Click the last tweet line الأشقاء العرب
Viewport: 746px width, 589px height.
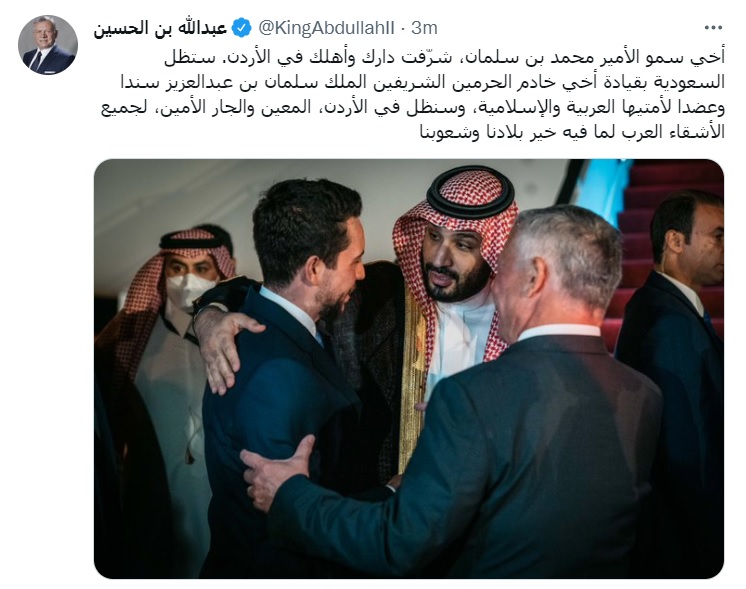(x=572, y=133)
